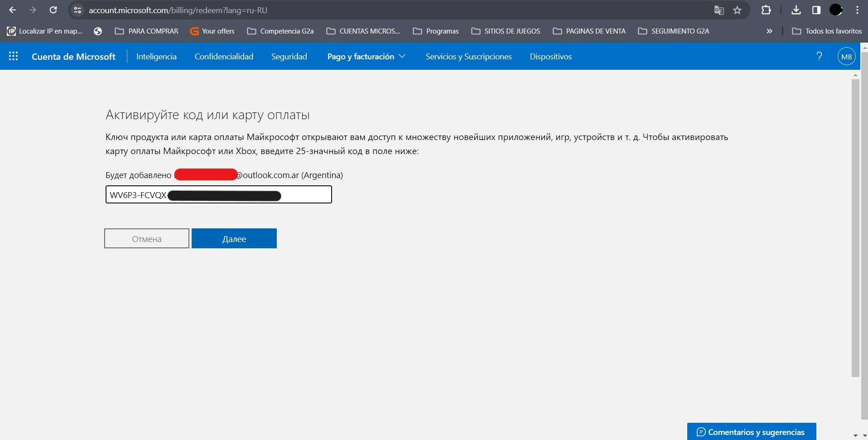This screenshot has width=868, height=440.
Task: Toggle the side panel icon
Action: tap(816, 10)
